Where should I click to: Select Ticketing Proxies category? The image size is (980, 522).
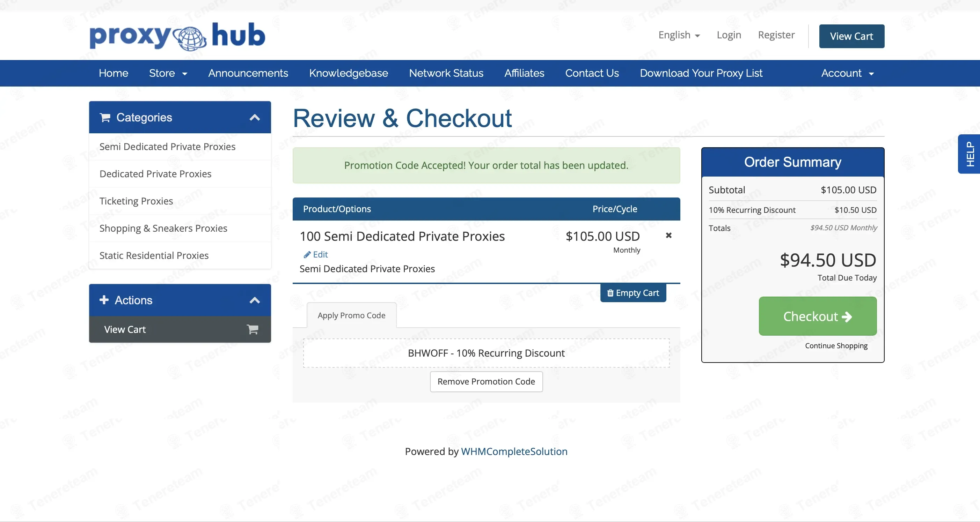(180, 201)
